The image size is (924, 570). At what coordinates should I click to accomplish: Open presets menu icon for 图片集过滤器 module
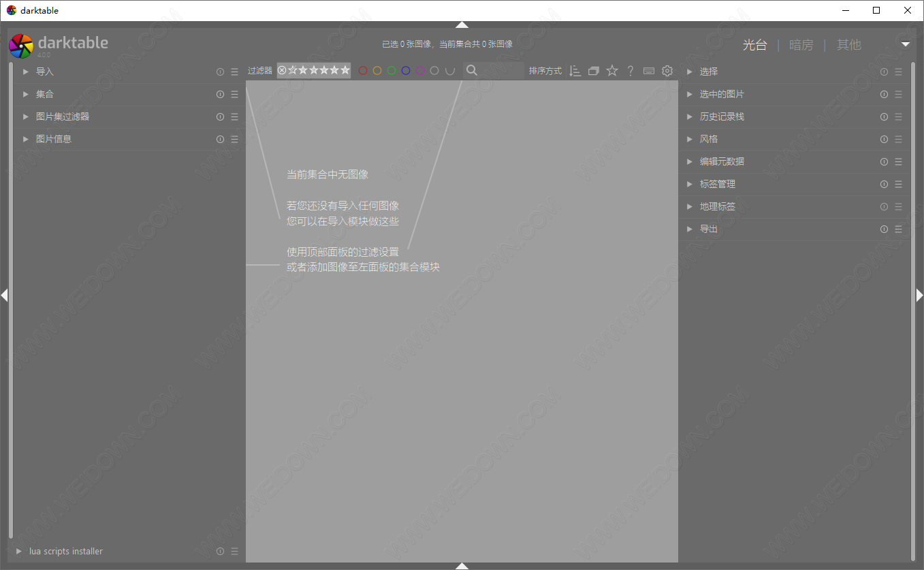(x=234, y=116)
